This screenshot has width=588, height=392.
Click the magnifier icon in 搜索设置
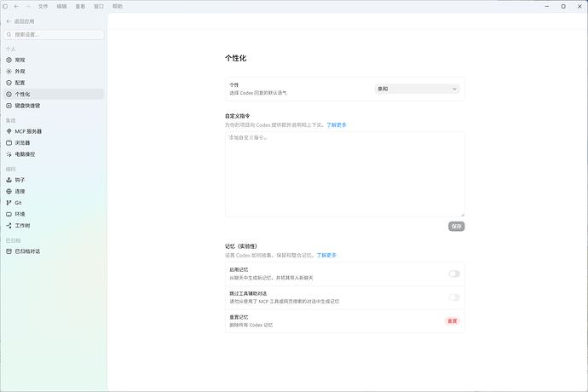coord(9,34)
